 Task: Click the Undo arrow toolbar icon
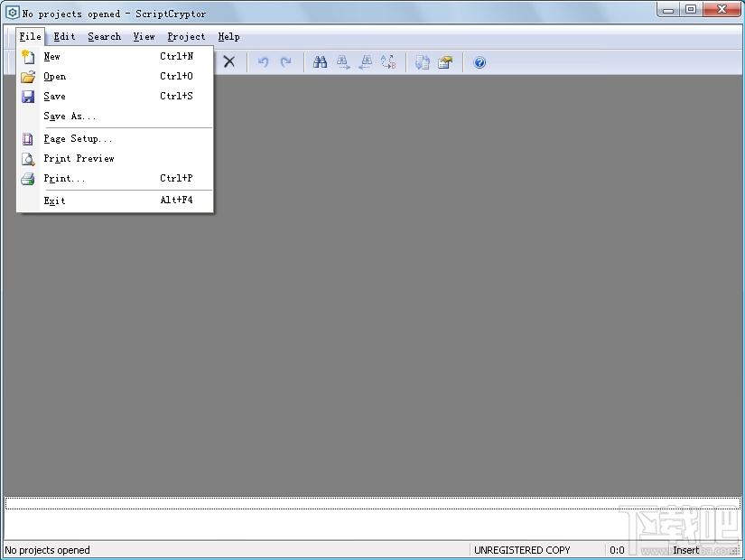pos(263,62)
